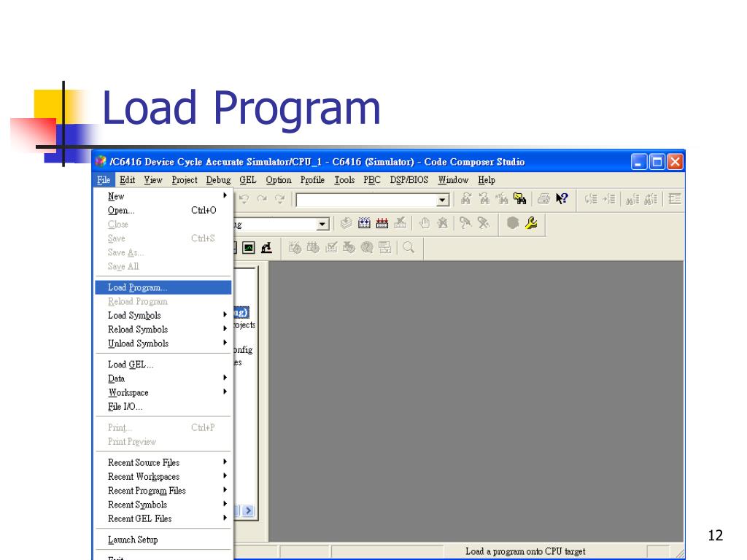Click the find text input field
This screenshot has height=560, width=747.
(366, 200)
